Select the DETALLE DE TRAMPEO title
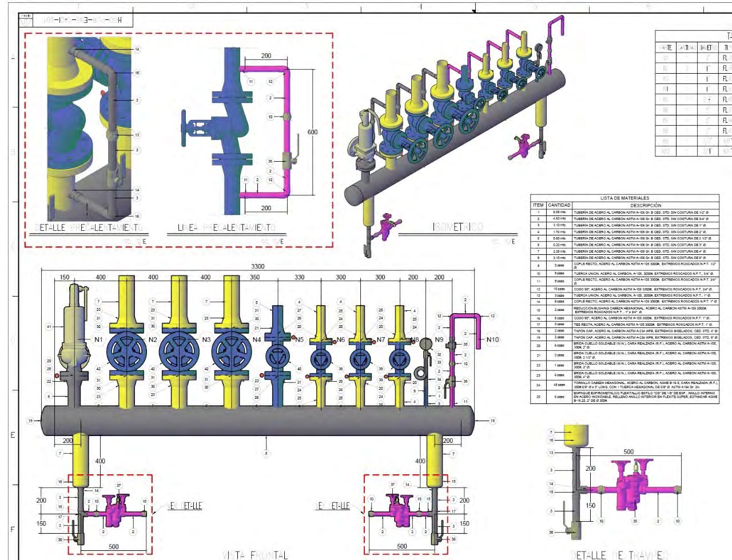 [x=620, y=555]
